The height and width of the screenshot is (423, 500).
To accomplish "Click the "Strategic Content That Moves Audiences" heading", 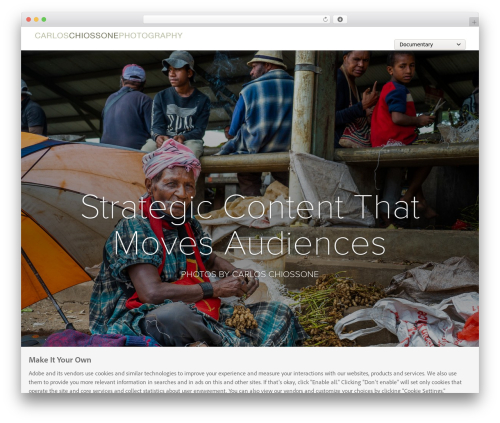I will click(x=250, y=225).
